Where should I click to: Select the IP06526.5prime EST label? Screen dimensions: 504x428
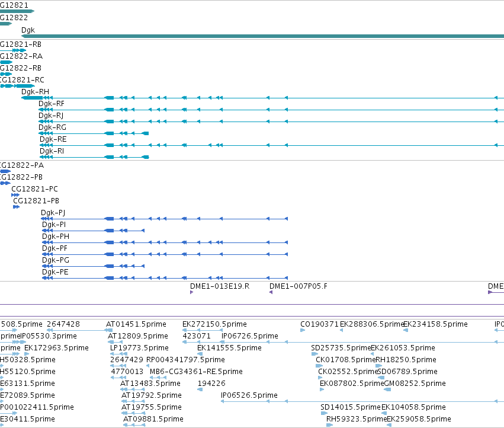249,395
